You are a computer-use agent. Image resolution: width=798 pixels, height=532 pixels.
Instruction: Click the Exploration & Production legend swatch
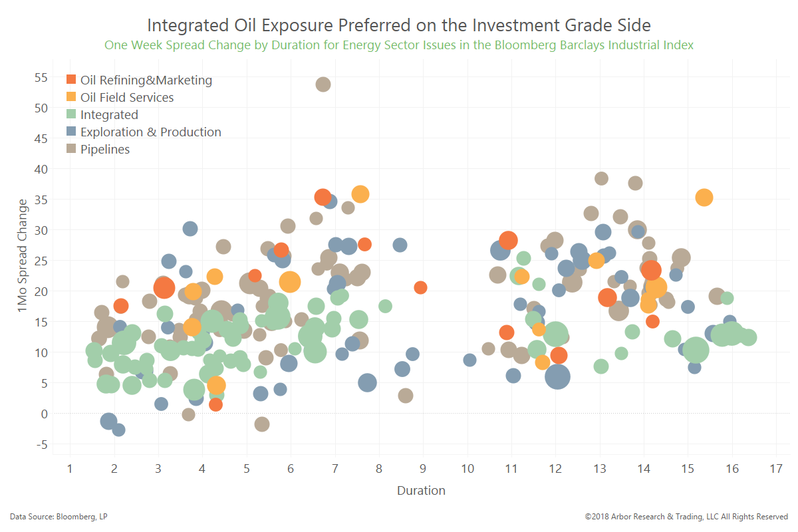[x=72, y=132]
